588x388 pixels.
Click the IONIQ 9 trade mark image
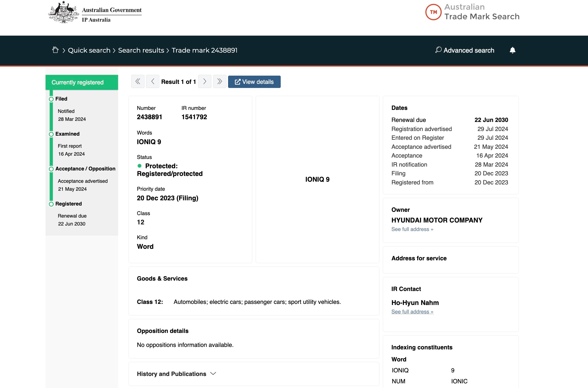coord(317,179)
